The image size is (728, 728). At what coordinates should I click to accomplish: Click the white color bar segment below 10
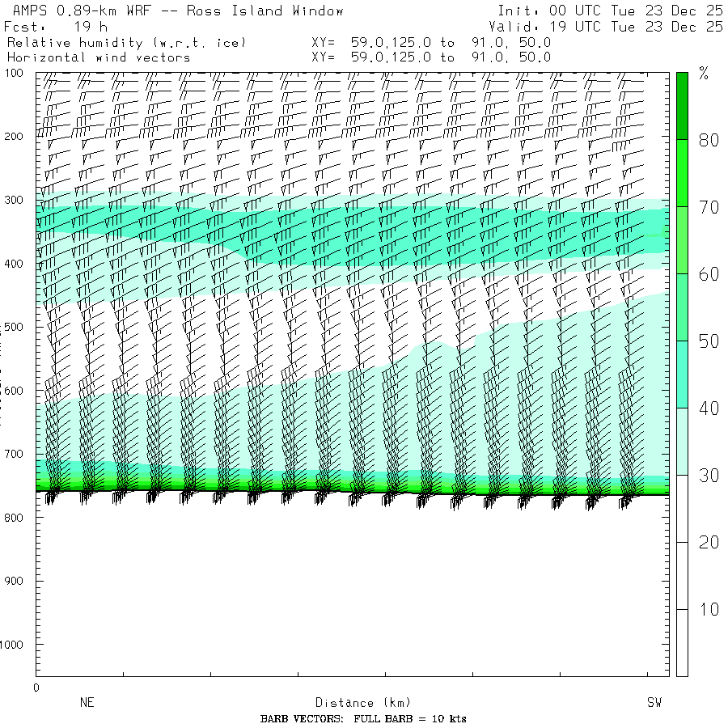pos(682,643)
